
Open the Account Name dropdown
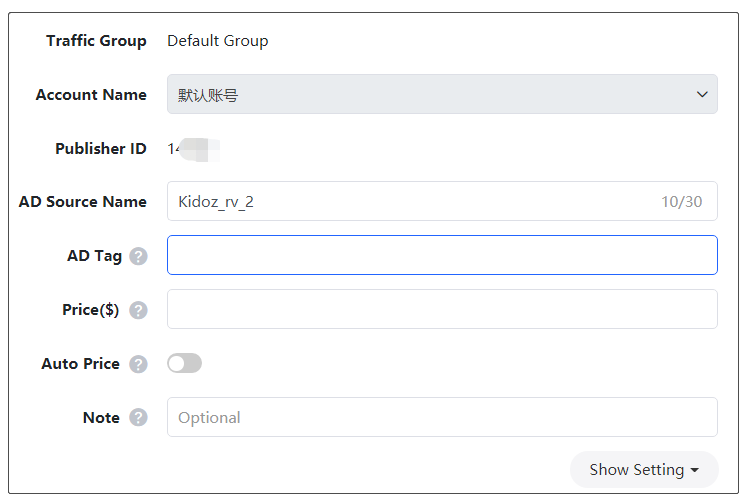coord(441,95)
